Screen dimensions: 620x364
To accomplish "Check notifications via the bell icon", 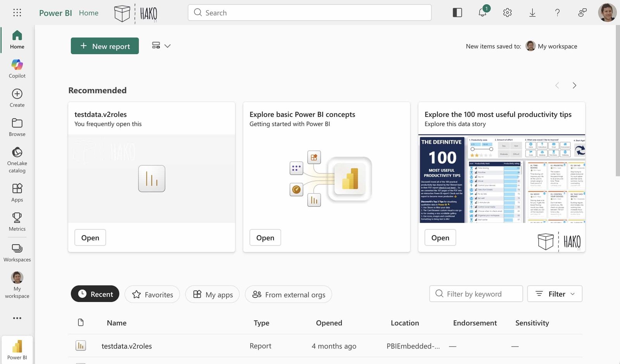I will (x=482, y=12).
